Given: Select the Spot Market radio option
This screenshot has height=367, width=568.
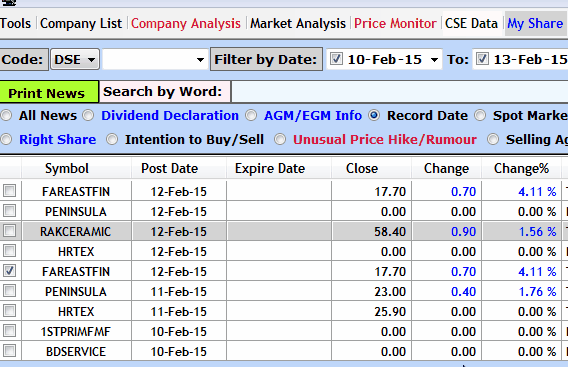Looking at the screenshot, I should [x=480, y=116].
